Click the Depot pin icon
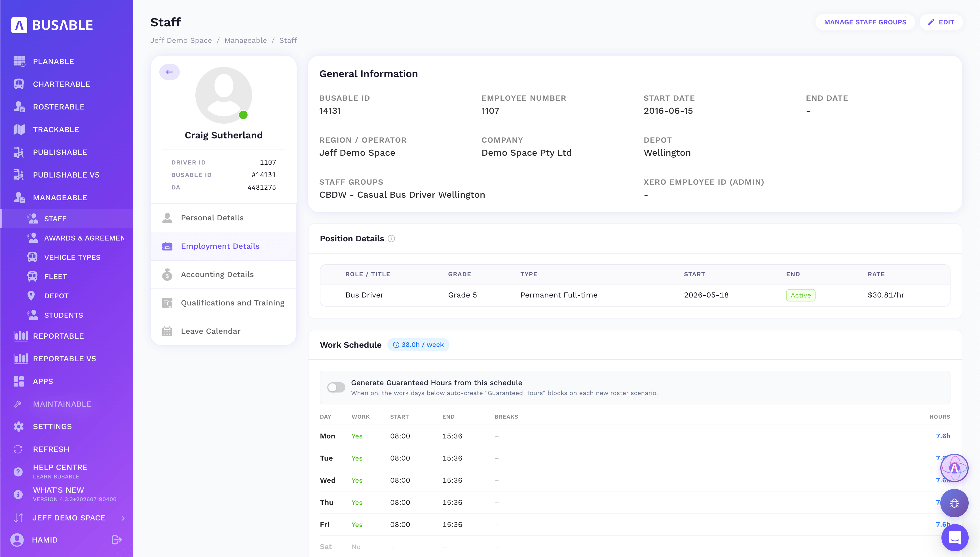The image size is (980, 557). click(x=31, y=296)
